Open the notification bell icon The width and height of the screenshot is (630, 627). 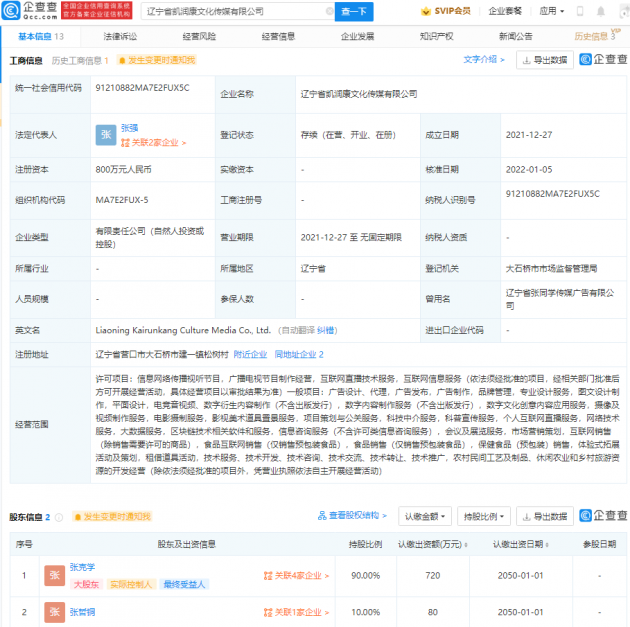[x=601, y=11]
